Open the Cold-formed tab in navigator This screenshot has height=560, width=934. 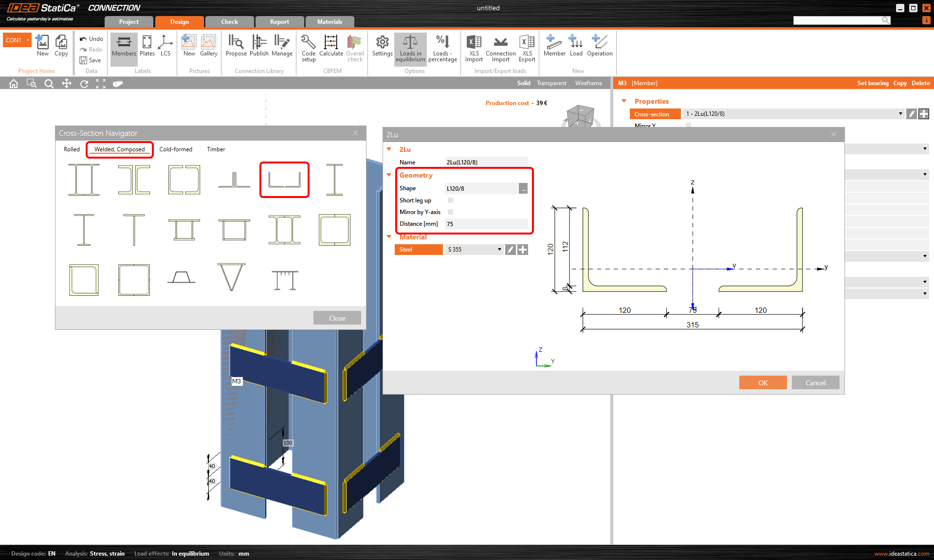tap(176, 149)
